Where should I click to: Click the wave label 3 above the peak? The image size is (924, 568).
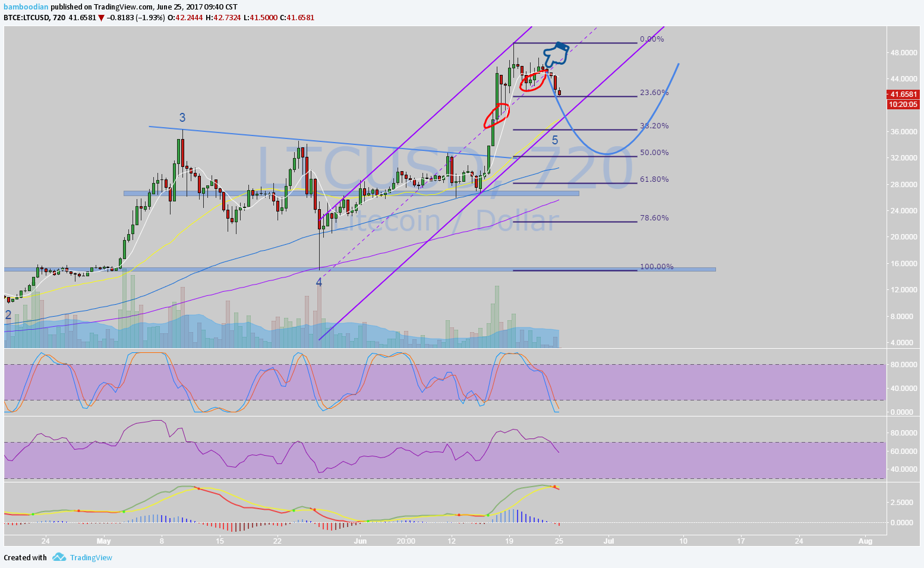pos(183,118)
